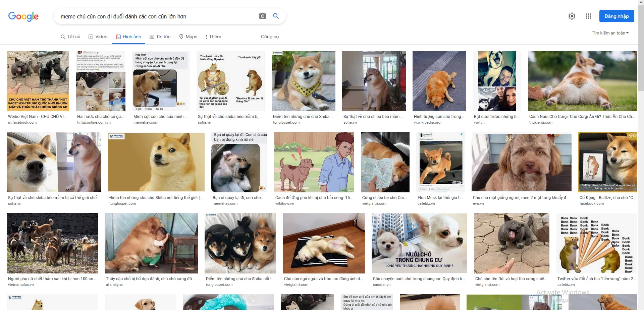Image resolution: width=644 pixels, height=310 pixels.
Task: Switch to the Tất cả tab
Action: 70,37
